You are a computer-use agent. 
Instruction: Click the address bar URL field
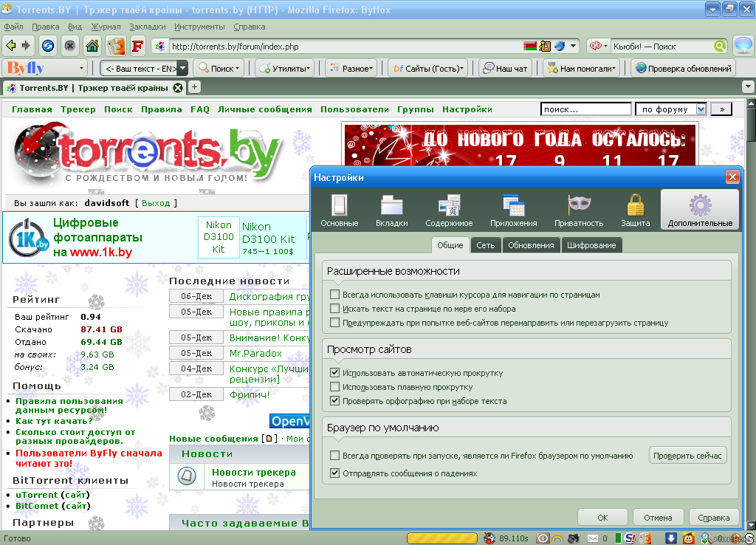345,47
